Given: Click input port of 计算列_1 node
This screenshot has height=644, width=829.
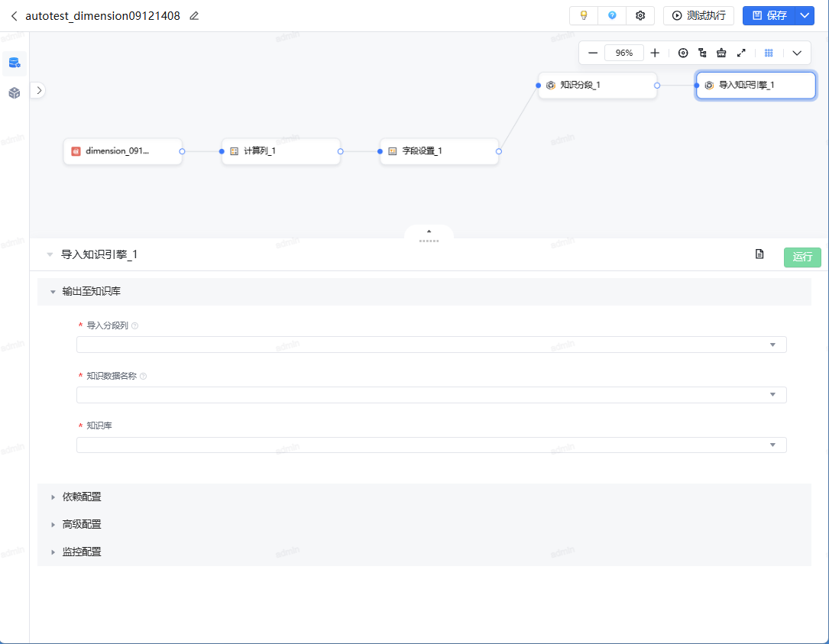Looking at the screenshot, I should (222, 151).
